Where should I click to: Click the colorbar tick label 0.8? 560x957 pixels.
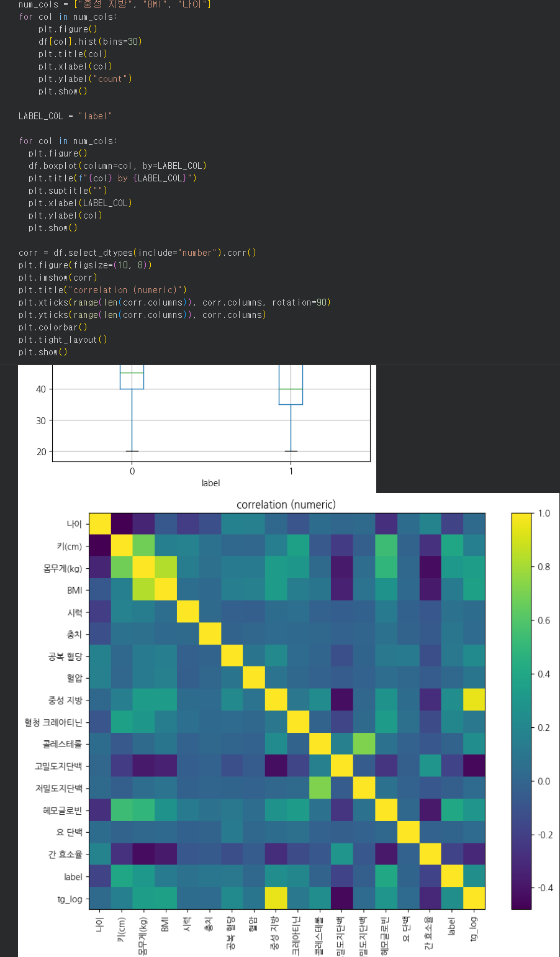tap(544, 567)
